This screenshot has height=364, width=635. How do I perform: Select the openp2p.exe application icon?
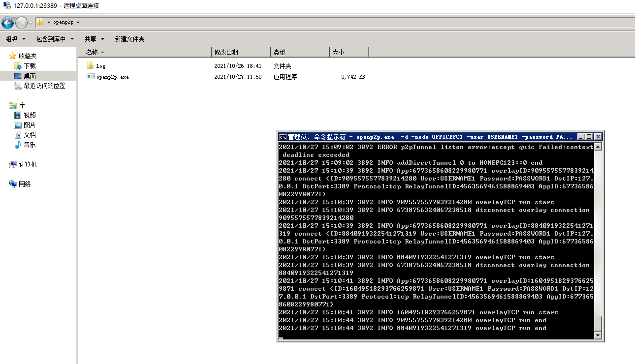(x=90, y=76)
